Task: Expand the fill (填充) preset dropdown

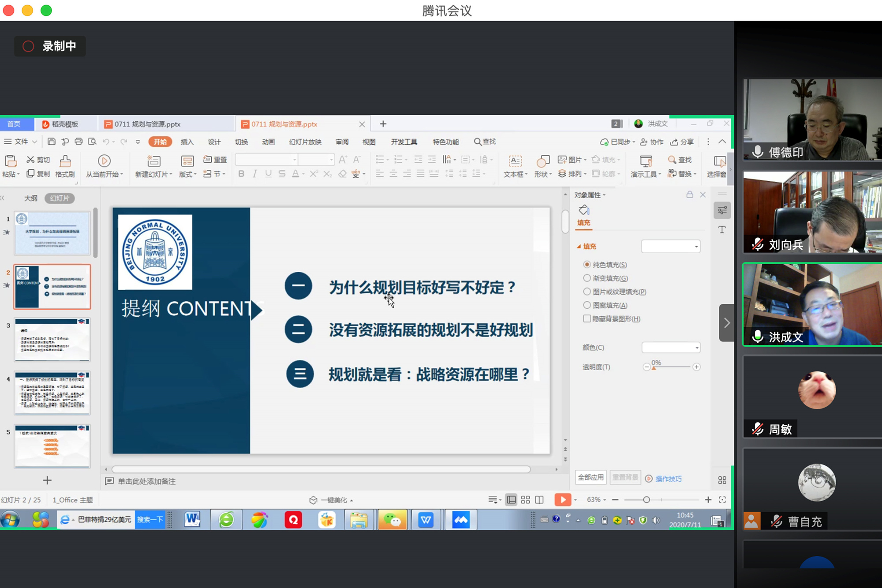Action: coord(671,247)
